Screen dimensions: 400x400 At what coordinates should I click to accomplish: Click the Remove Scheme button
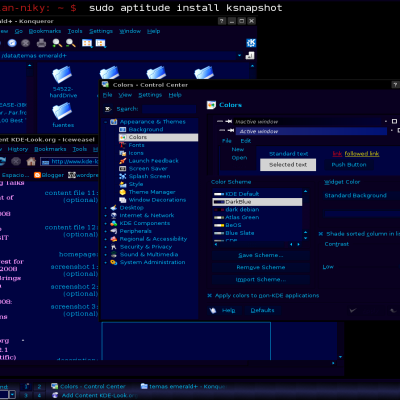[x=261, y=267]
